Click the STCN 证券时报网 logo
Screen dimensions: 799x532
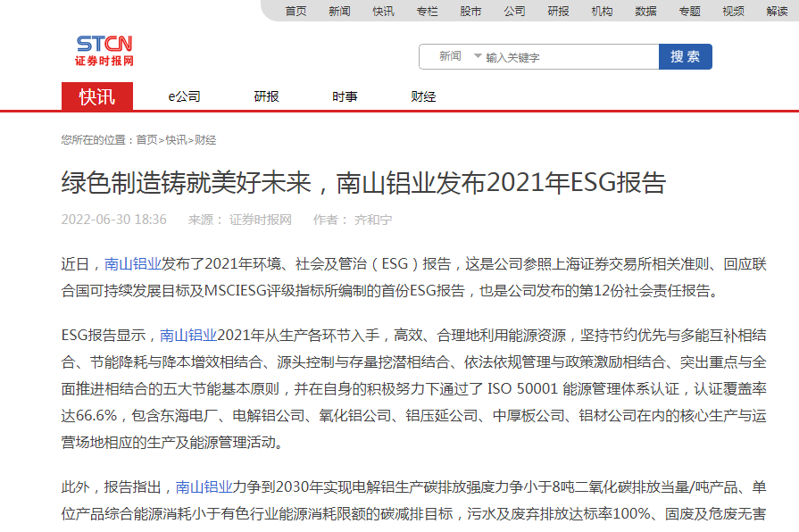(x=104, y=51)
